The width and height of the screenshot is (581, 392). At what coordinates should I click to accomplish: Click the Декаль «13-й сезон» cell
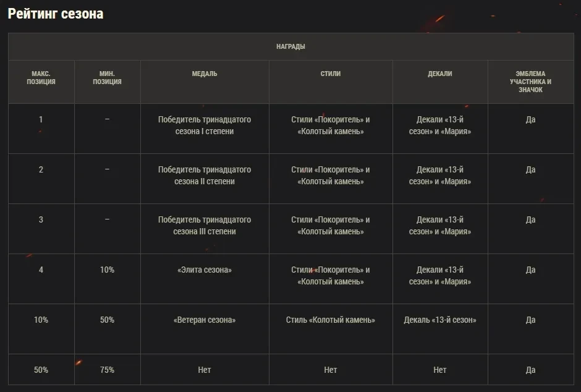click(440, 320)
